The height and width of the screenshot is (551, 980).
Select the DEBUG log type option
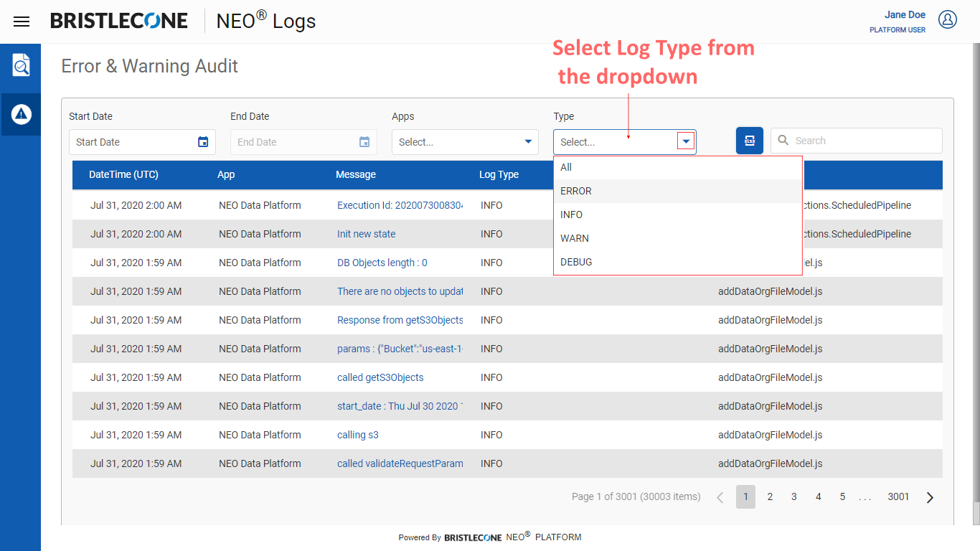coord(576,262)
